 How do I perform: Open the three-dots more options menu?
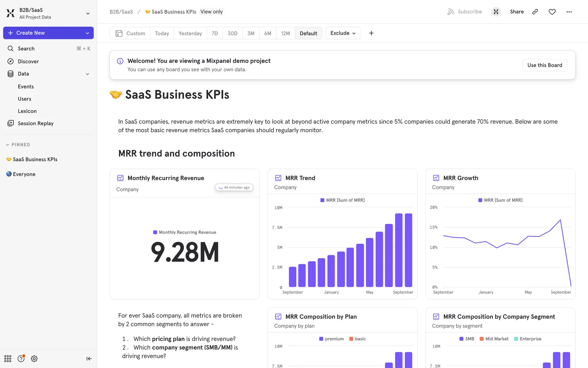[x=569, y=12]
